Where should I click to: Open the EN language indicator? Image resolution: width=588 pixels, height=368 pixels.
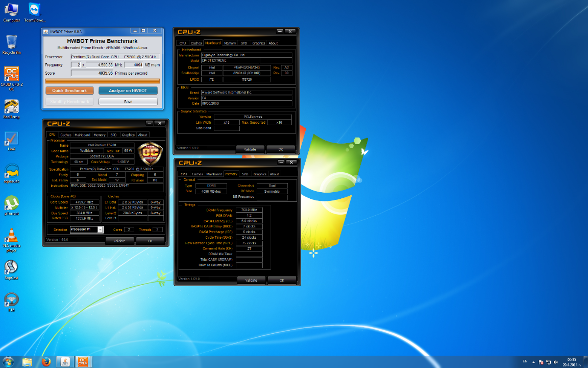pos(525,361)
